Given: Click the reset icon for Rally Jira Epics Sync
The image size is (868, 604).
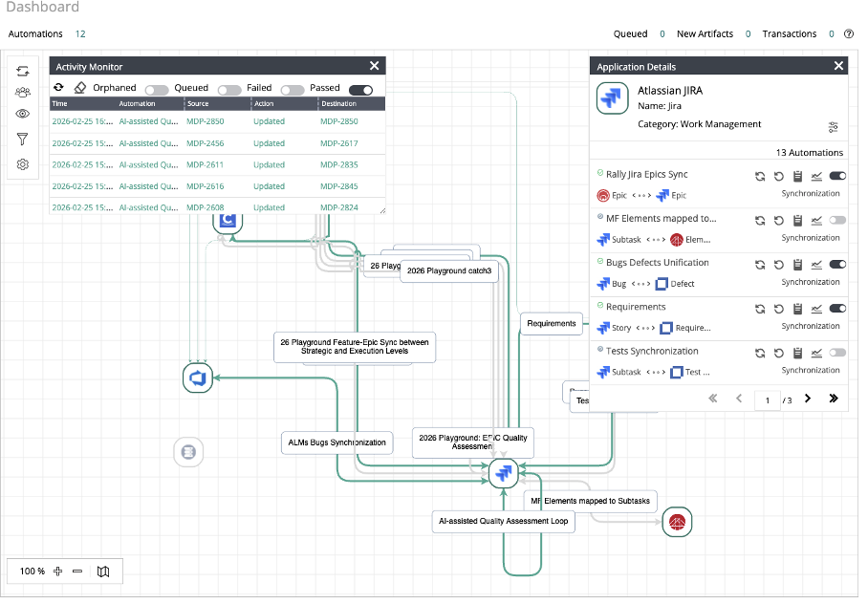Looking at the screenshot, I should [x=779, y=177].
